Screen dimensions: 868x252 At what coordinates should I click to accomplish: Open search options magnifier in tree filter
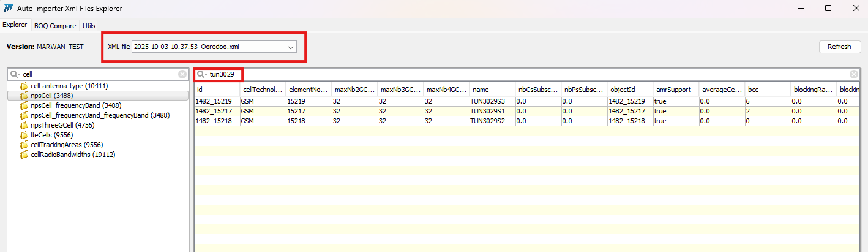(15, 74)
